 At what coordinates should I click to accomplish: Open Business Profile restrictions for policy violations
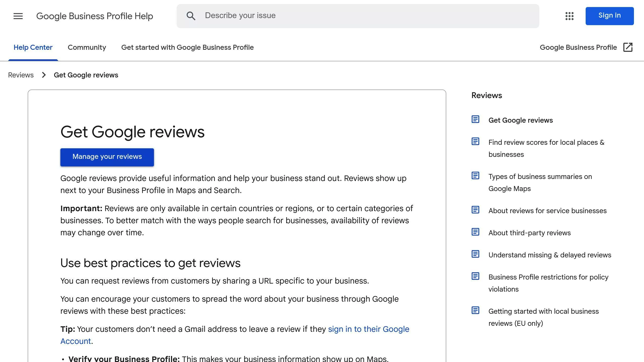tap(548, 283)
